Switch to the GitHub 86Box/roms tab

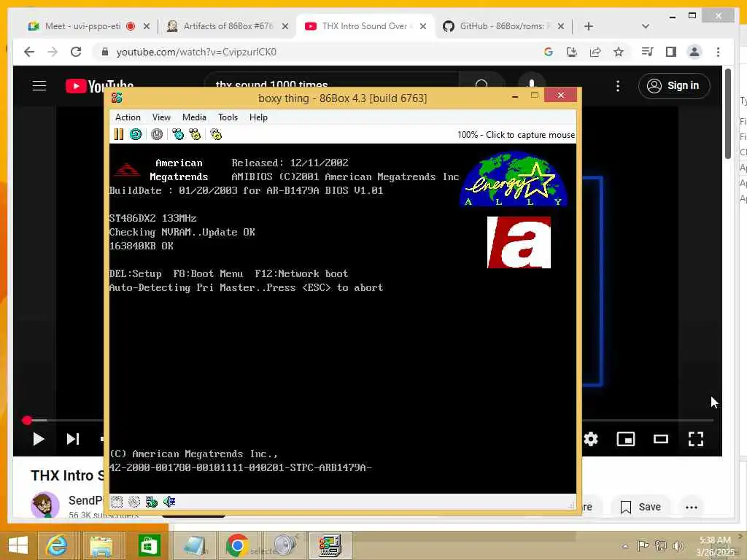(503, 26)
